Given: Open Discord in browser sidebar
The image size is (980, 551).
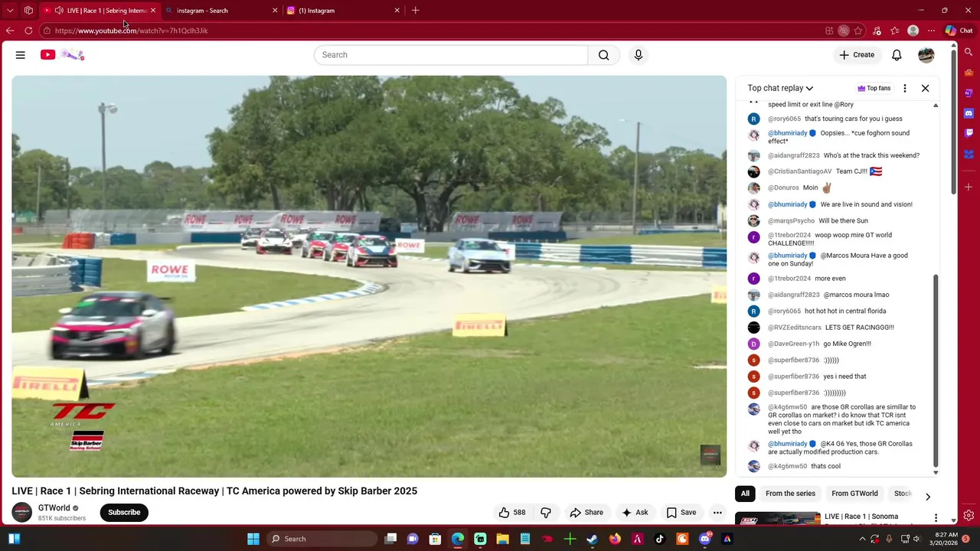Looking at the screenshot, I should [969, 112].
